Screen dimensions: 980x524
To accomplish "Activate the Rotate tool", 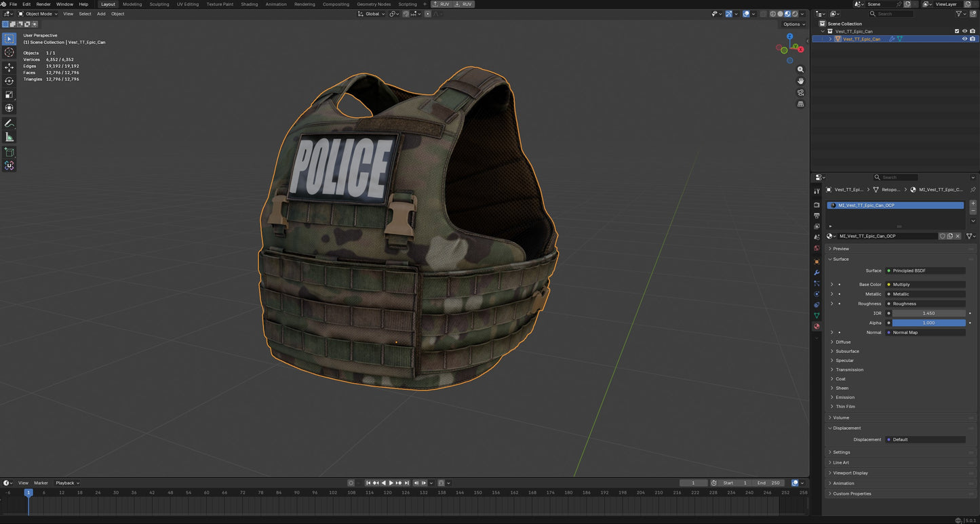I will tap(9, 81).
